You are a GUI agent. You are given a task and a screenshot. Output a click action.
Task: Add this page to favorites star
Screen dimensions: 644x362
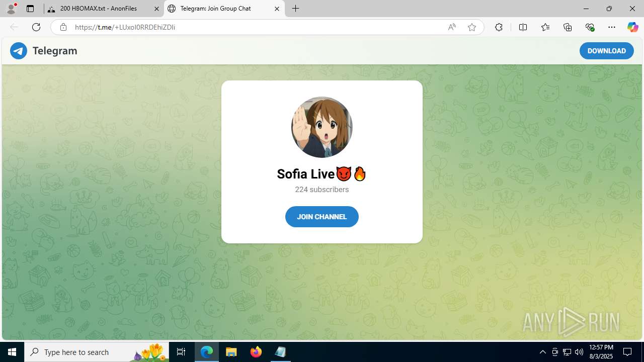[x=472, y=27]
